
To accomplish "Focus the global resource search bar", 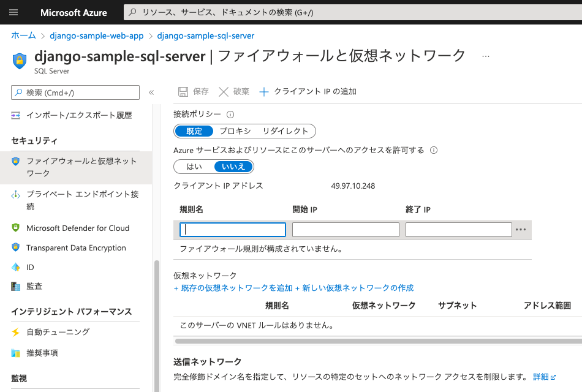I will click(353, 13).
